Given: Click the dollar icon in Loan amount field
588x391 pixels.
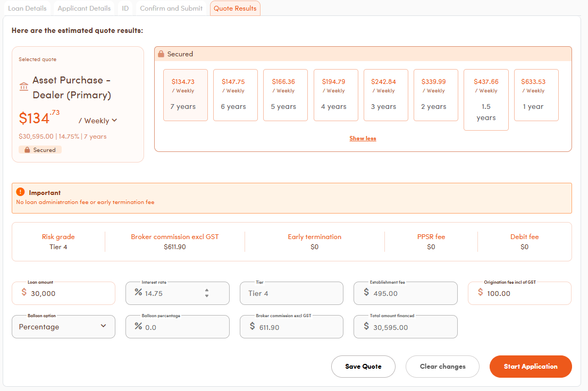Looking at the screenshot, I should pos(24,293).
